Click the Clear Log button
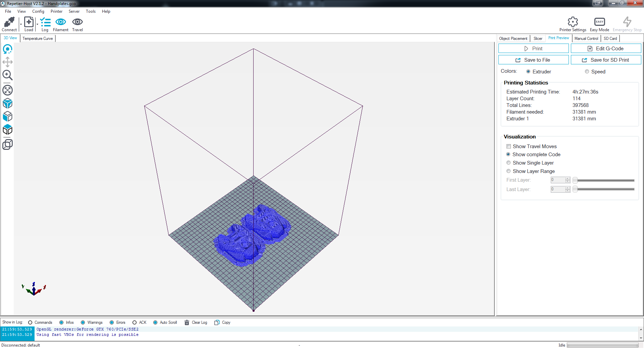This screenshot has height=362, width=644. pos(196,322)
